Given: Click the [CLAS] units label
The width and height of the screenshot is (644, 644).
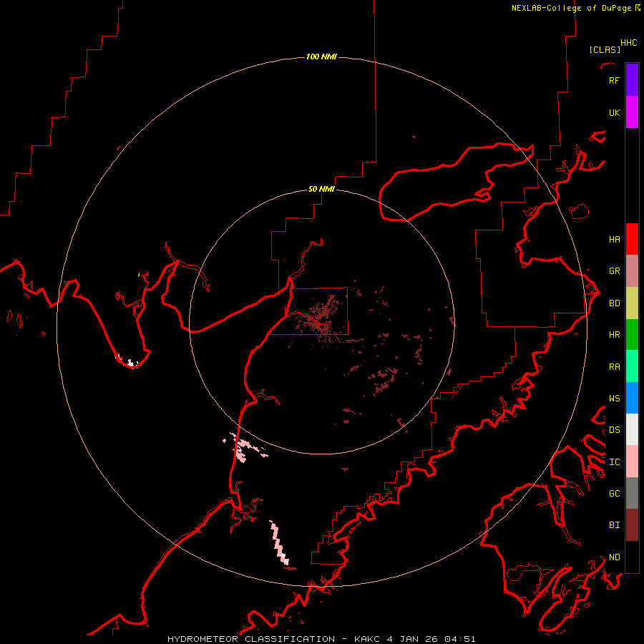Looking at the screenshot, I should point(605,49).
